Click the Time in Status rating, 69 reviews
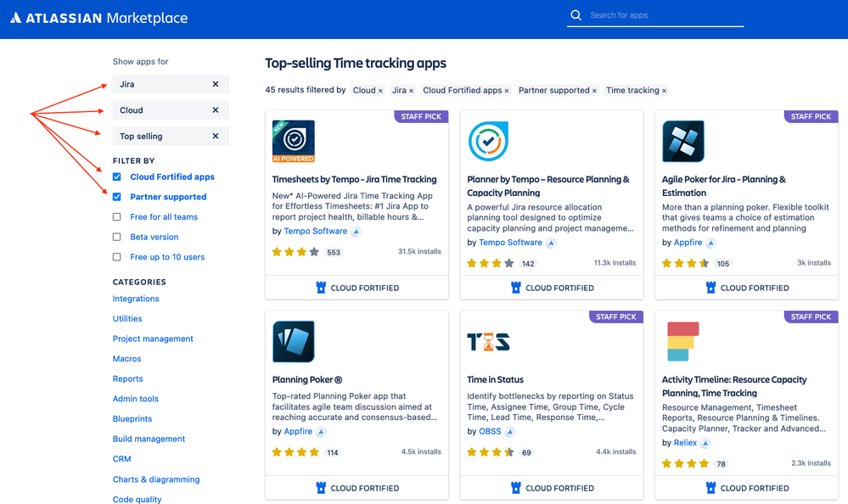 tap(500, 452)
